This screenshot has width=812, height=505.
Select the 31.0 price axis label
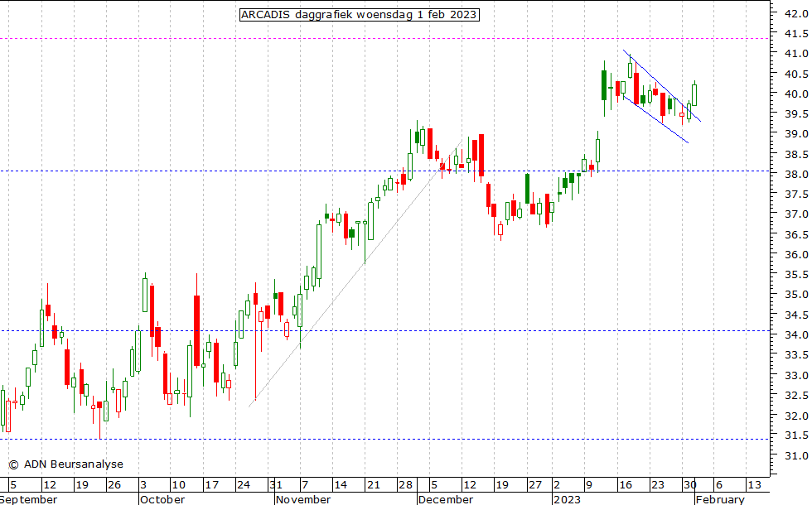point(796,456)
